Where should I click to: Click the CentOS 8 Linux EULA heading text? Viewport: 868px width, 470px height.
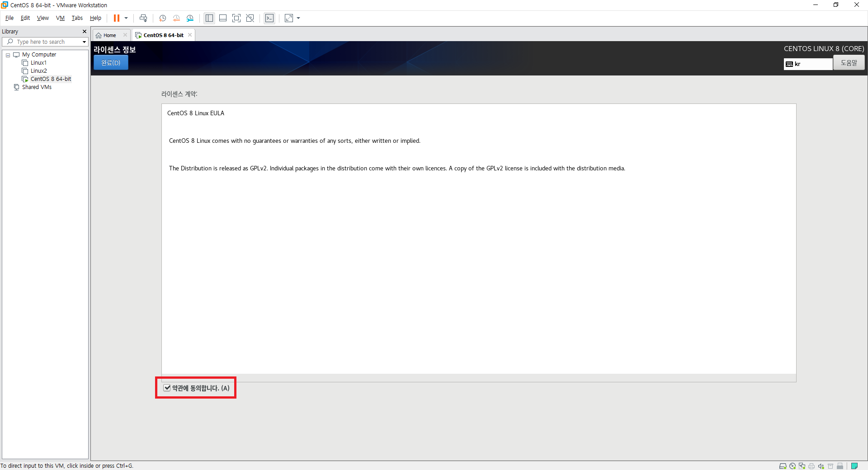196,113
